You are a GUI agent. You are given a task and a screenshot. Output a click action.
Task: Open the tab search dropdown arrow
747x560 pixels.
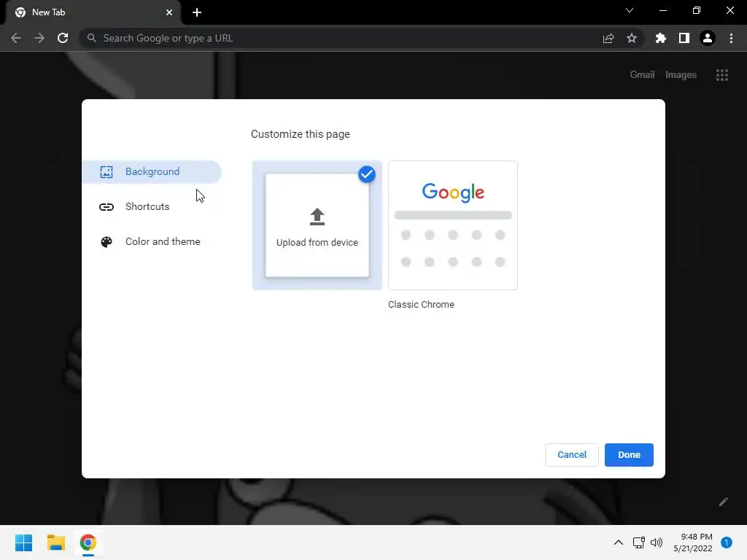pyautogui.click(x=630, y=10)
